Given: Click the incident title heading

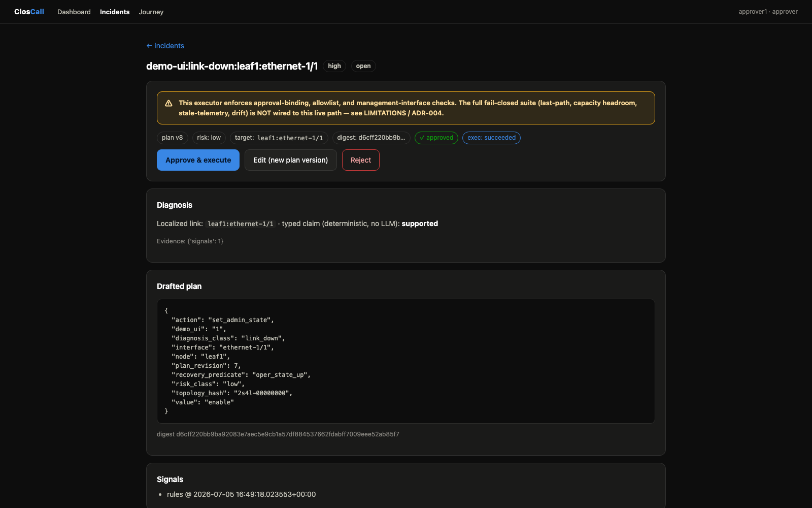Looking at the screenshot, I should [x=232, y=66].
